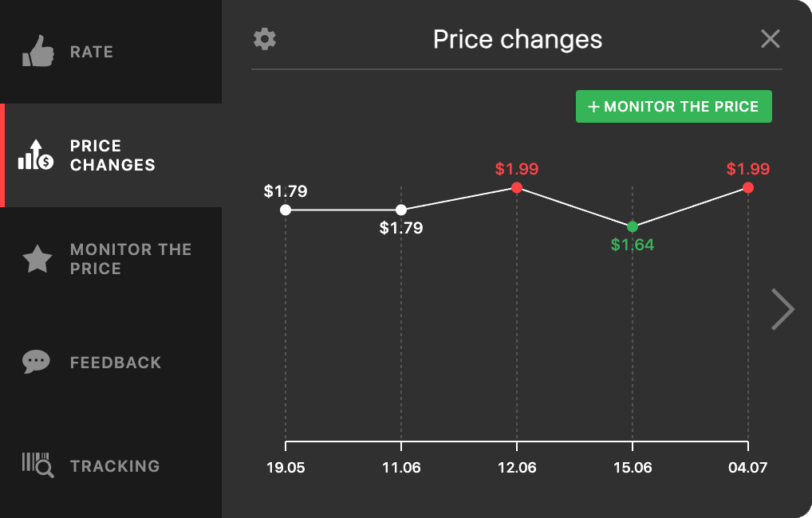Toggle the green $1.64 price point
The height and width of the screenshot is (518, 812).
(633, 226)
